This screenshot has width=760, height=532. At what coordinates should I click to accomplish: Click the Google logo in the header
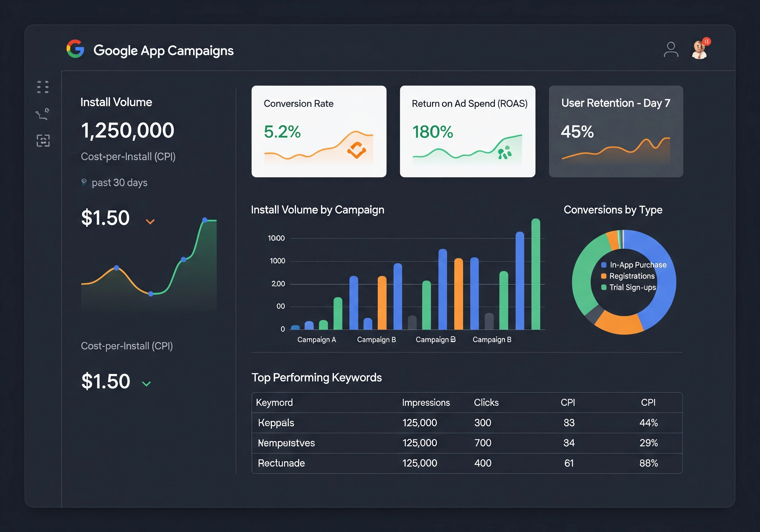coord(75,50)
